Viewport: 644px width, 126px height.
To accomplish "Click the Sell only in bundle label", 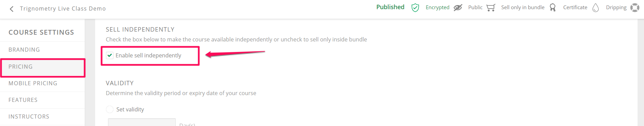I will (523, 7).
